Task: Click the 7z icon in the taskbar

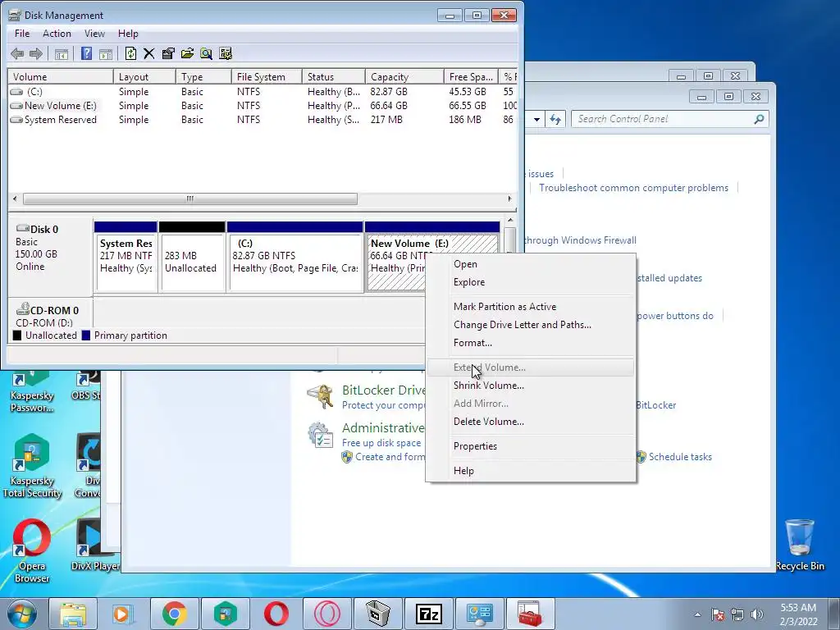Action: (x=428, y=614)
